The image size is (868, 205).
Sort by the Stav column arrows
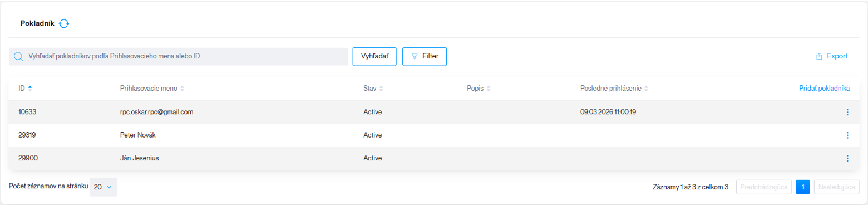point(381,89)
